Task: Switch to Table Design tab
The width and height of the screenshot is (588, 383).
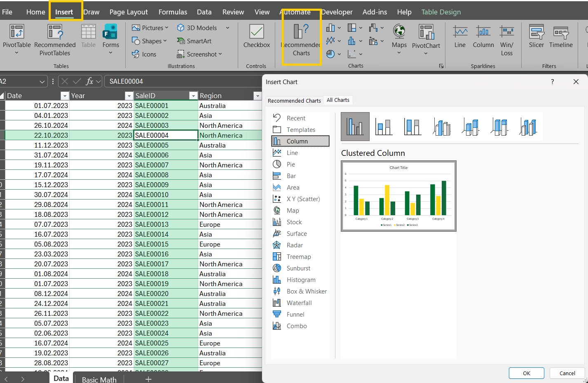Action: coord(441,12)
